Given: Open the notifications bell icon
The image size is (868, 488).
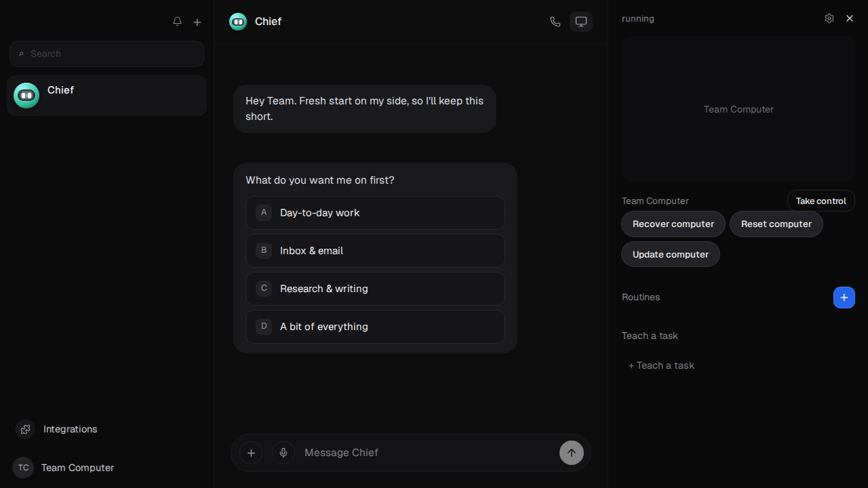Looking at the screenshot, I should click(x=177, y=22).
